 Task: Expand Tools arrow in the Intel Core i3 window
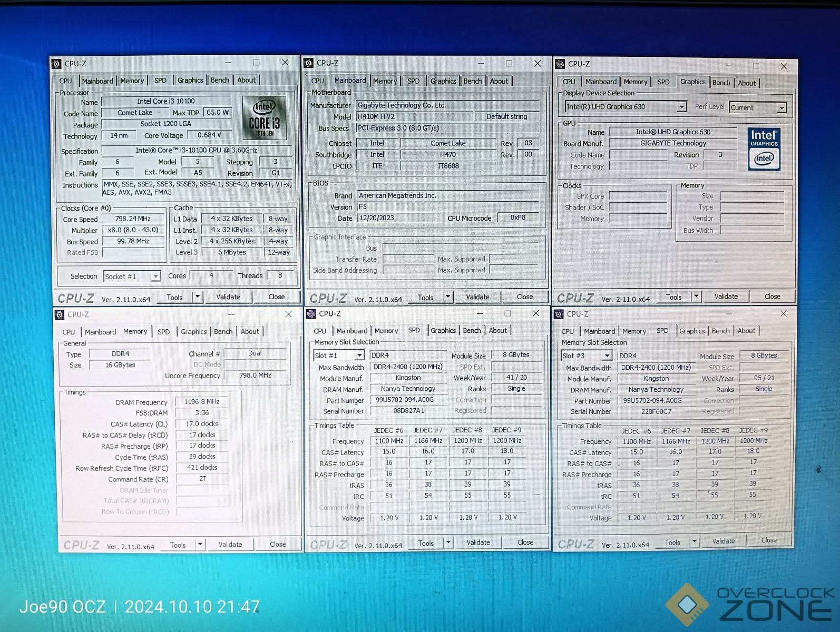coord(198,297)
